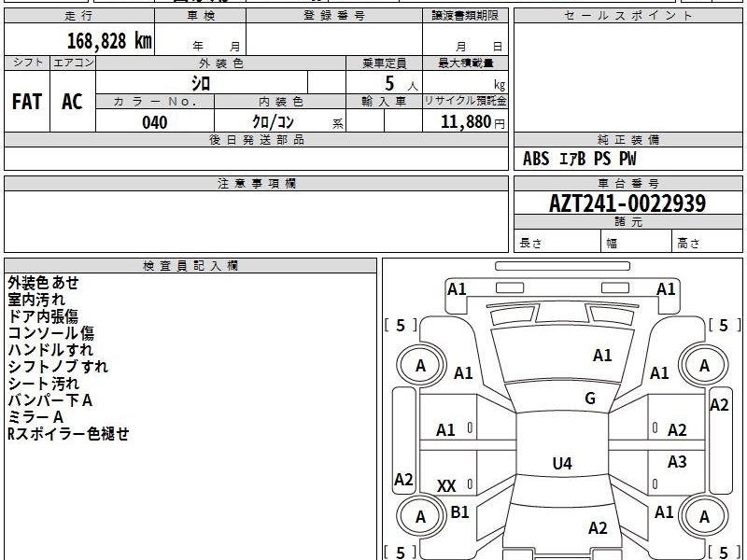Screen dimensions: 747x560
Task: Select the A1 mark at bumper's right corner
Action: pos(666,289)
